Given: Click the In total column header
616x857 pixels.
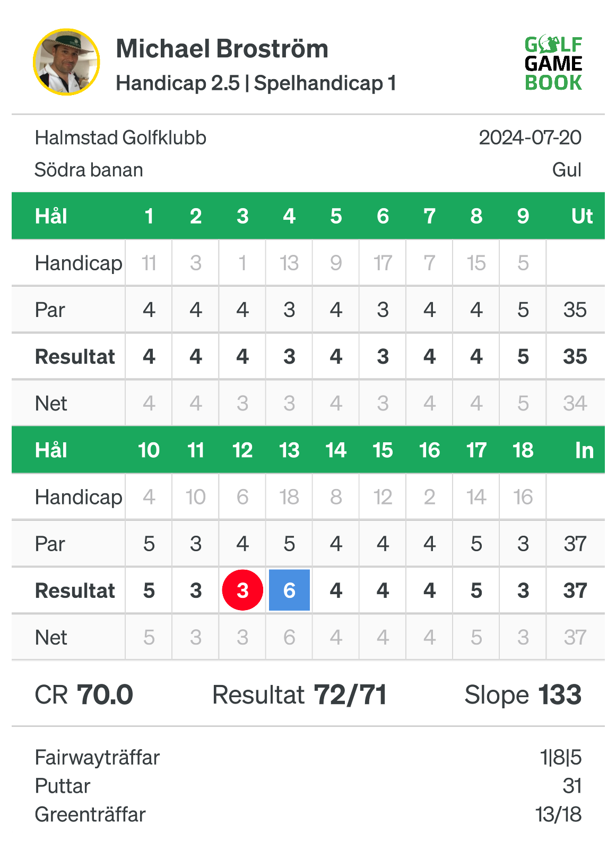Looking at the screenshot, I should tap(584, 450).
